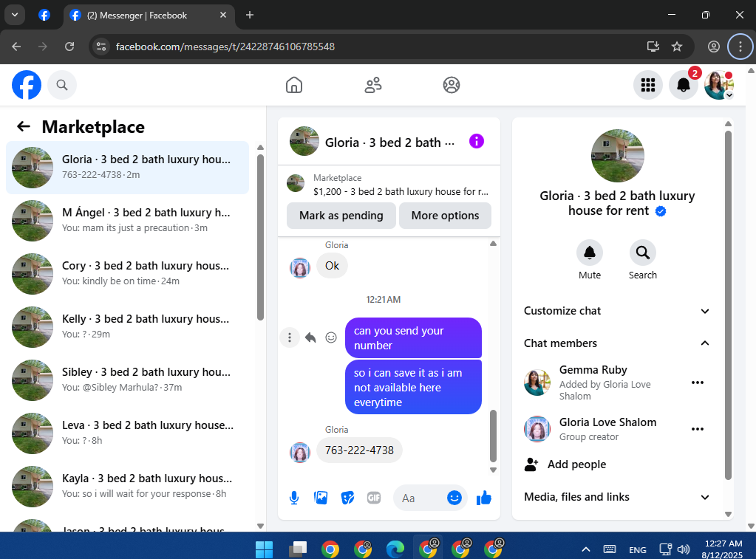Open Windows Start button
Screen dimensions: 756x559
(265, 549)
